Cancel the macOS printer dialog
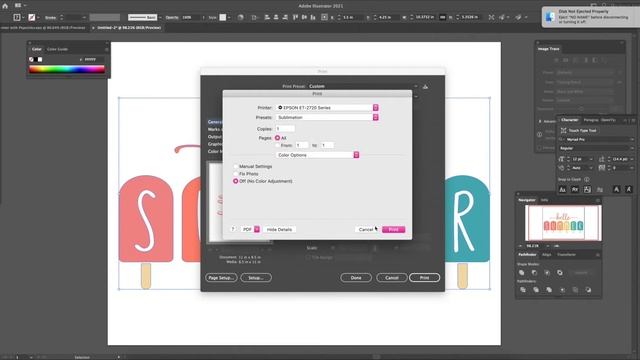 (x=366, y=229)
